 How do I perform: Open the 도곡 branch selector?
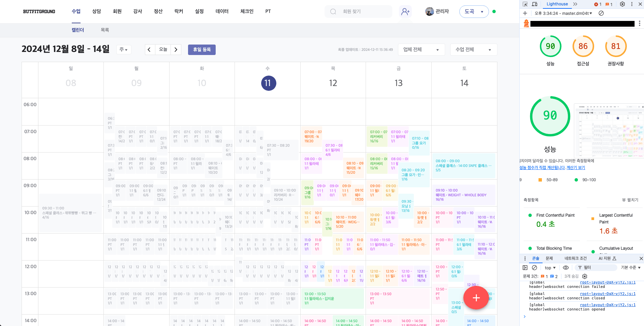pos(474,11)
